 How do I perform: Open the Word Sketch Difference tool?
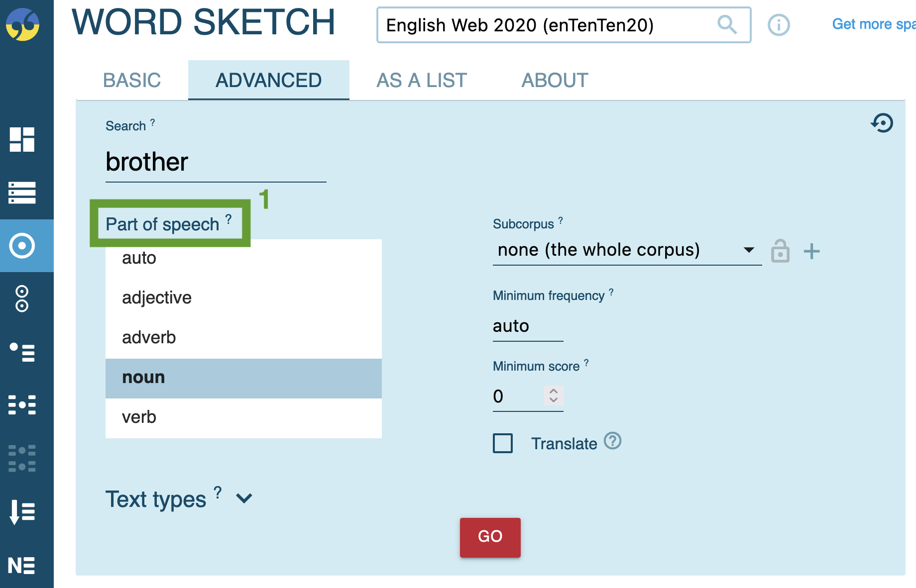(22, 298)
